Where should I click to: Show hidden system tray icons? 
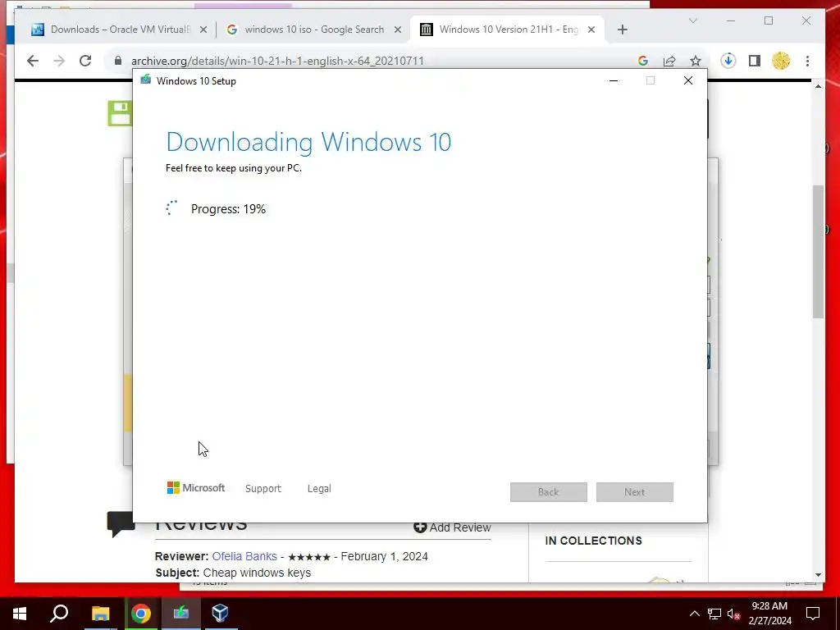694,614
